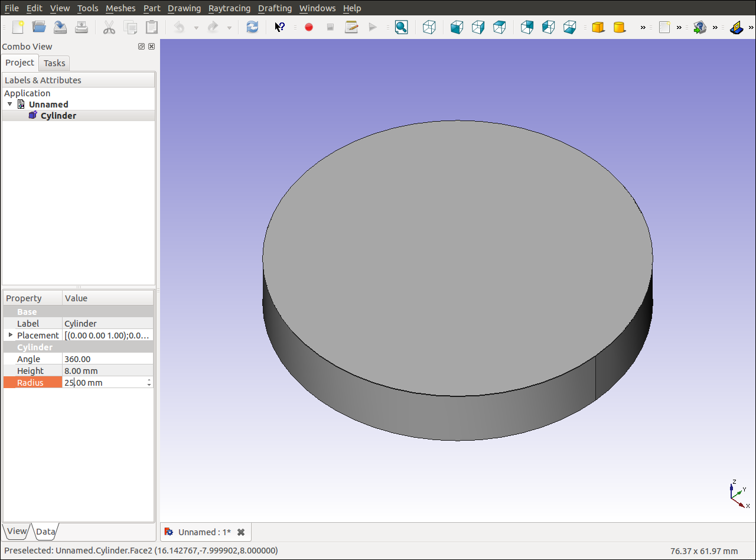
Task: Start macro recording with red dot
Action: pos(309,27)
